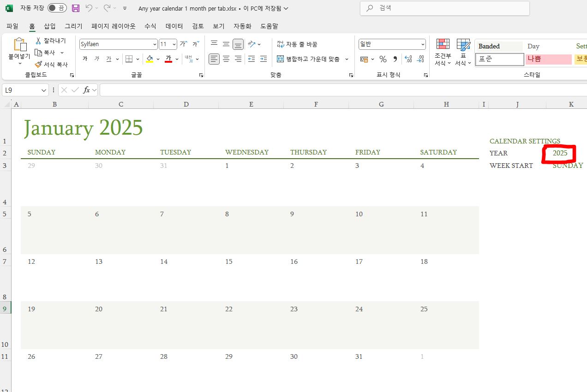Click the align center icon
The image size is (587, 392).
coord(226,59)
